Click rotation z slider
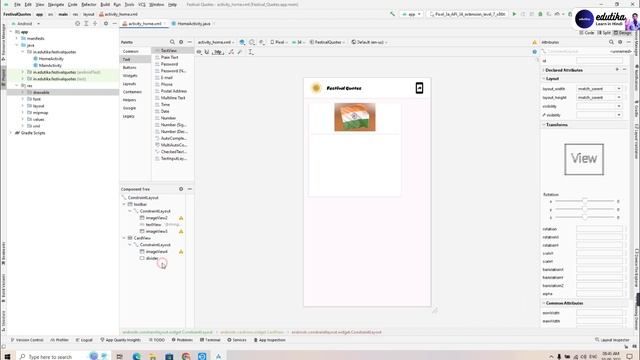 click(x=584, y=218)
